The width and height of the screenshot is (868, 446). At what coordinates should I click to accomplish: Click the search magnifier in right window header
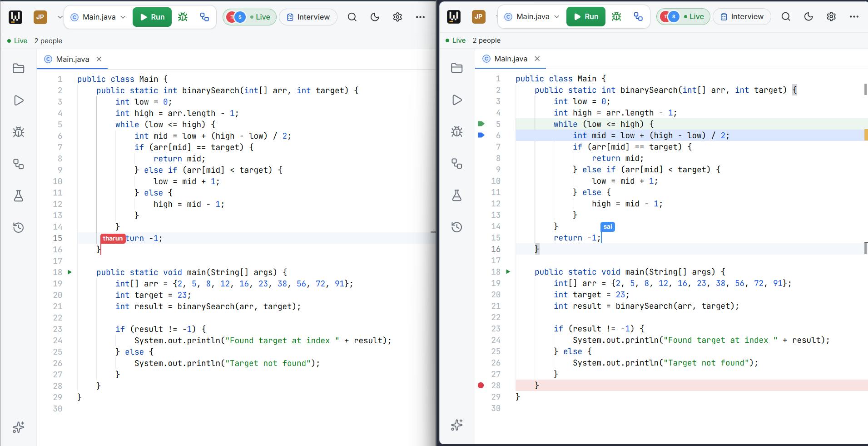[786, 16]
